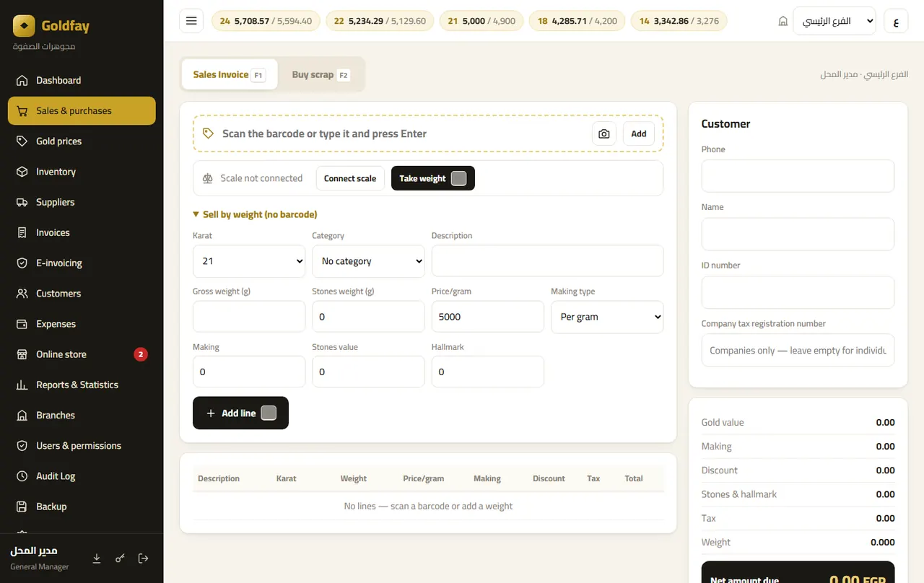Click the customer Phone input field
924x583 pixels.
coord(798,176)
